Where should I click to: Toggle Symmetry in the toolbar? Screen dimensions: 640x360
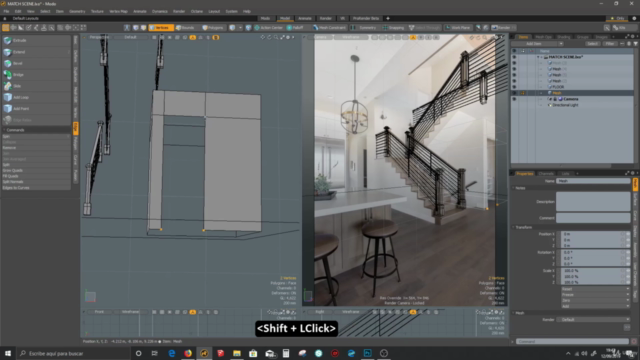364,28
